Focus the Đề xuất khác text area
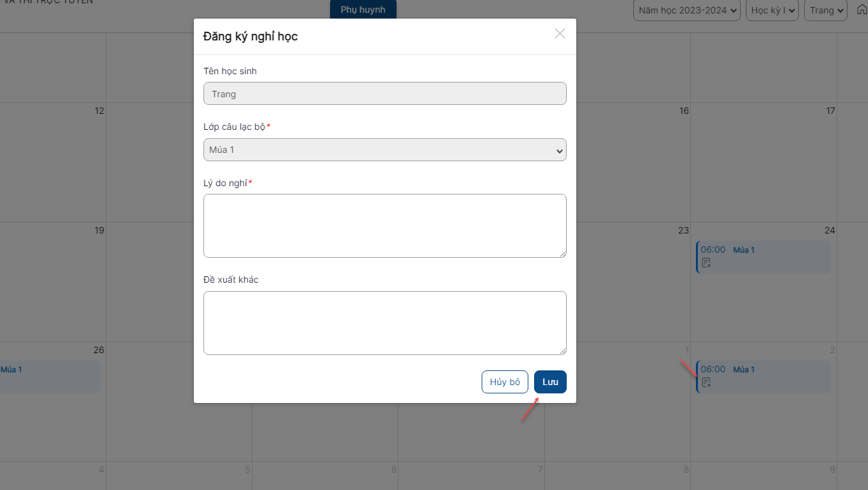Viewport: 868px width, 490px height. pyautogui.click(x=385, y=323)
